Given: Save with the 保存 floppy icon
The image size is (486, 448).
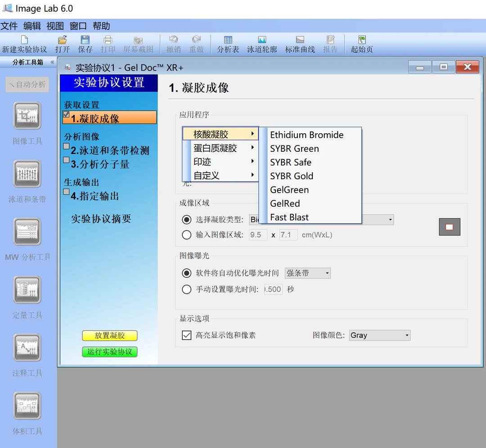Looking at the screenshot, I should (85, 40).
